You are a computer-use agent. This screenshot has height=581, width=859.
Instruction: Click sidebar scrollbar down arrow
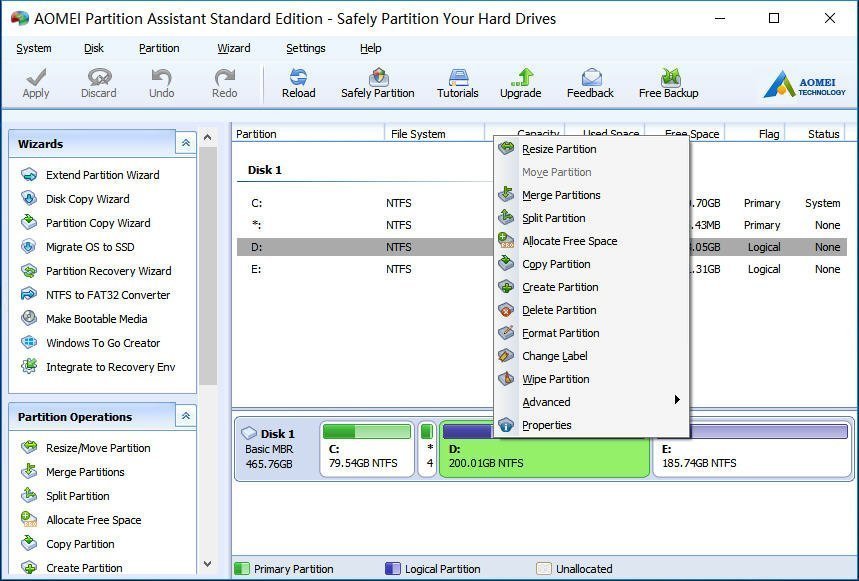coord(208,563)
